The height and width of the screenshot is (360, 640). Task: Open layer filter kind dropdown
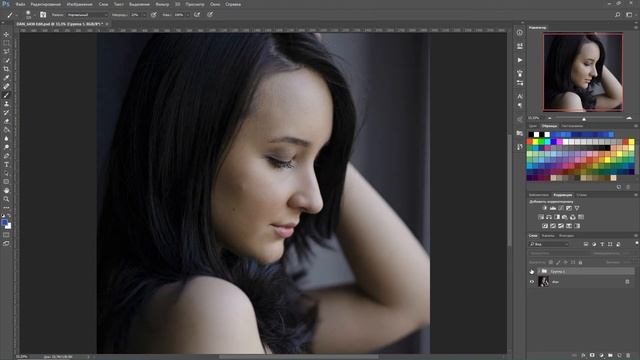(x=549, y=244)
